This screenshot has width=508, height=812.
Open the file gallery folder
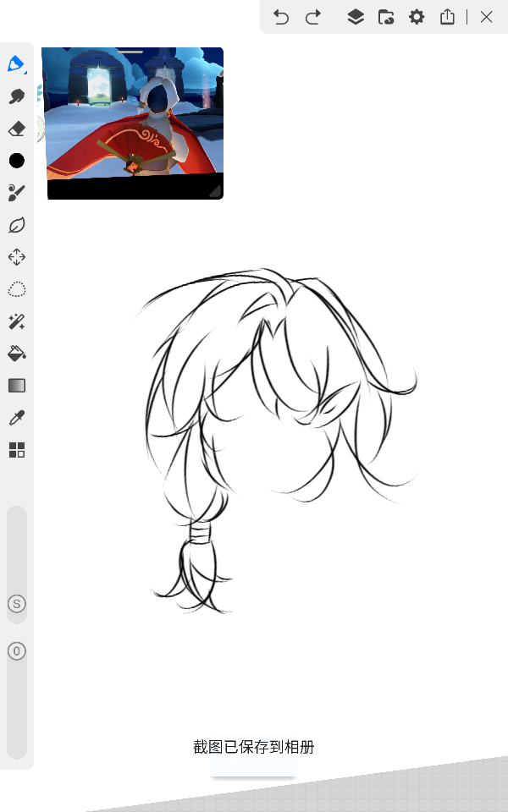pos(386,17)
